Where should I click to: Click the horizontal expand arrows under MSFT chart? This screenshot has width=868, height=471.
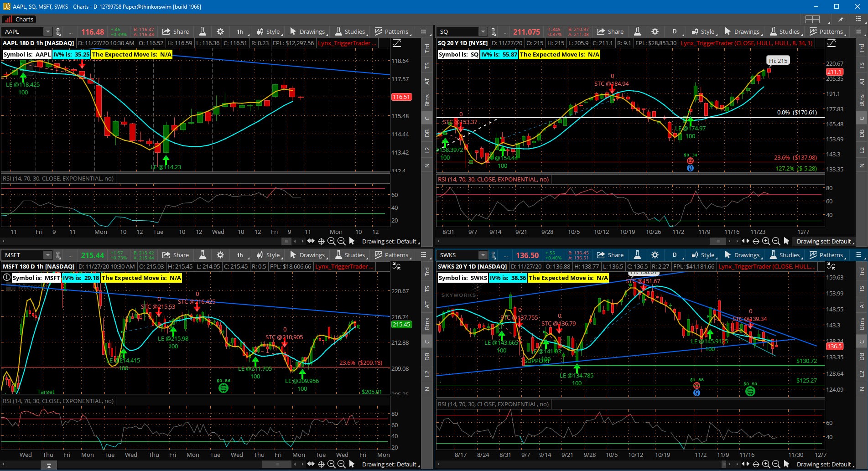[311, 464]
